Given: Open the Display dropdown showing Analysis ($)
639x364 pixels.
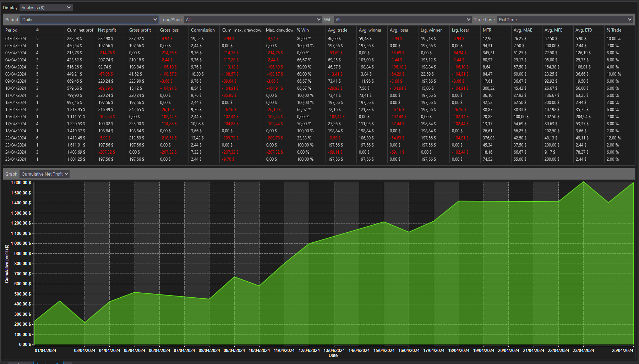Looking at the screenshot, I should tap(46, 7).
